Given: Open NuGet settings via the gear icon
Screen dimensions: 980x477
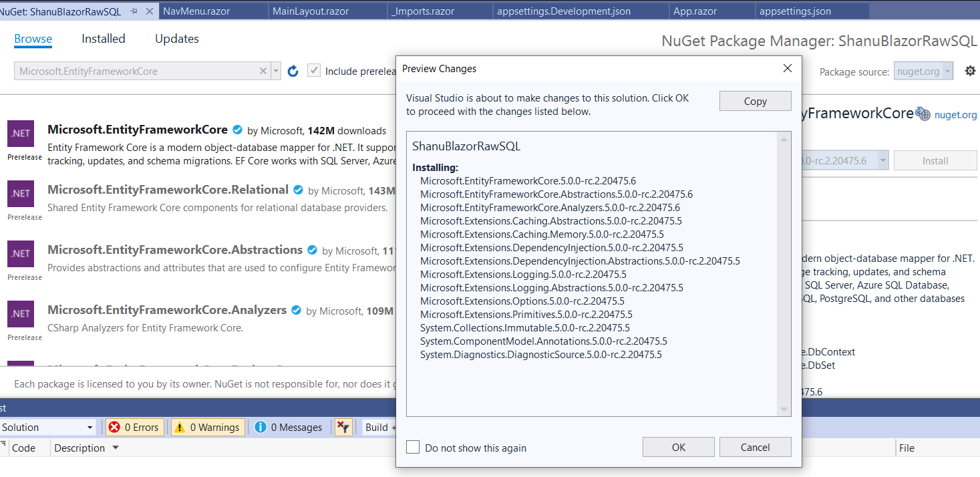Looking at the screenshot, I should click(970, 70).
